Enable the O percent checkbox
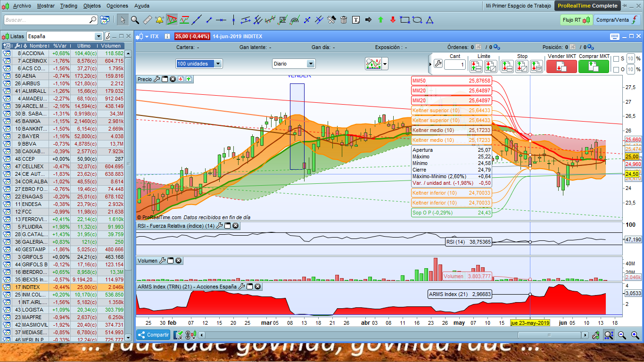This screenshot has width=644, height=362. tap(616, 70)
